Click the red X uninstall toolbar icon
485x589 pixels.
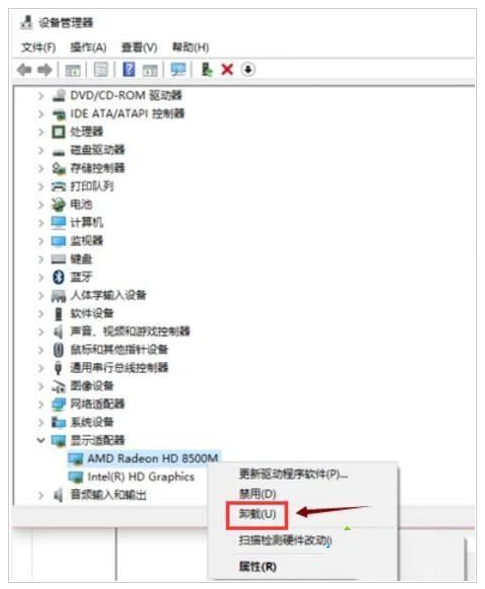[227, 69]
